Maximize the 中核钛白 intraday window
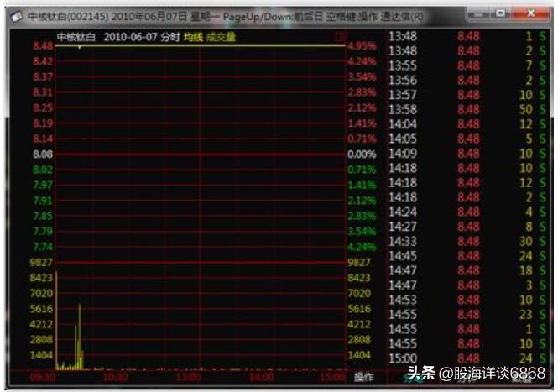 tap(501, 13)
